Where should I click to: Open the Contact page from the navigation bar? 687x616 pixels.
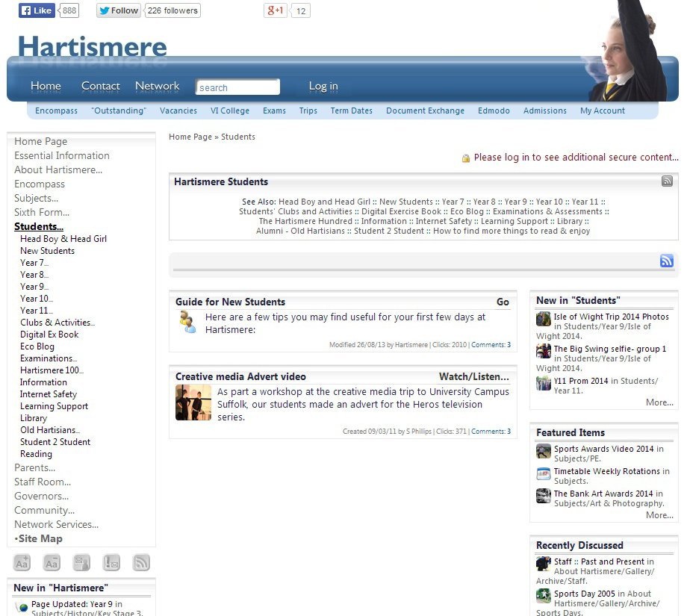coord(101,87)
